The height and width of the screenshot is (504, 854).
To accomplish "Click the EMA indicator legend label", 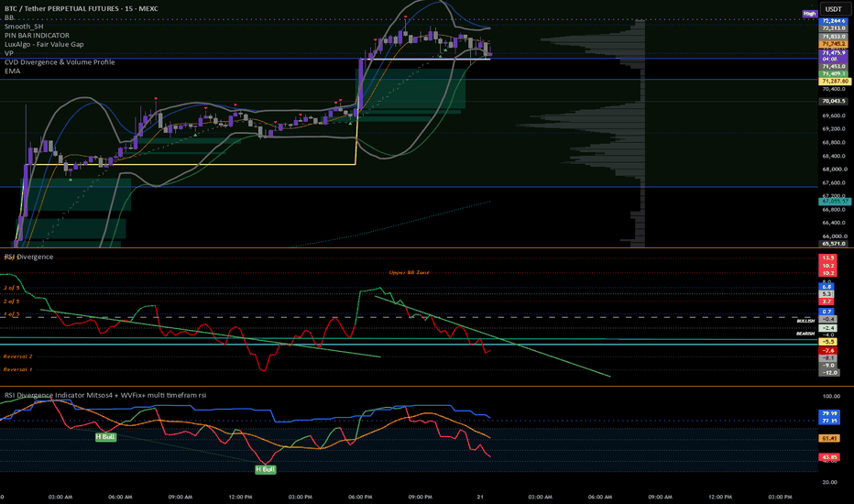I will pos(13,71).
